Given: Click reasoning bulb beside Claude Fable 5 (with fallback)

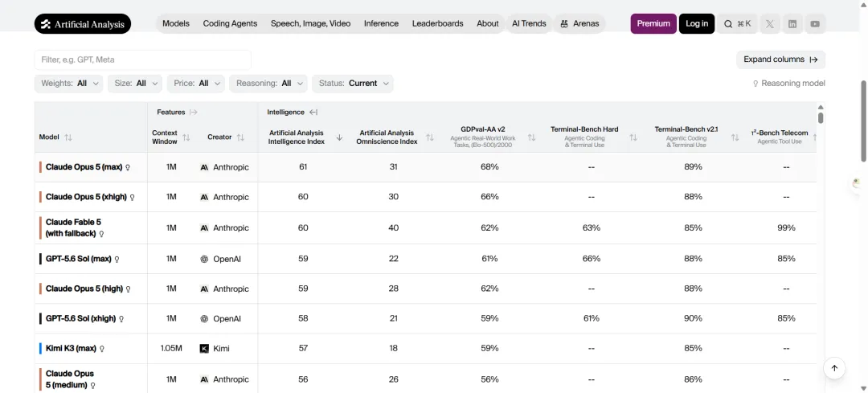Looking at the screenshot, I should [101, 234].
